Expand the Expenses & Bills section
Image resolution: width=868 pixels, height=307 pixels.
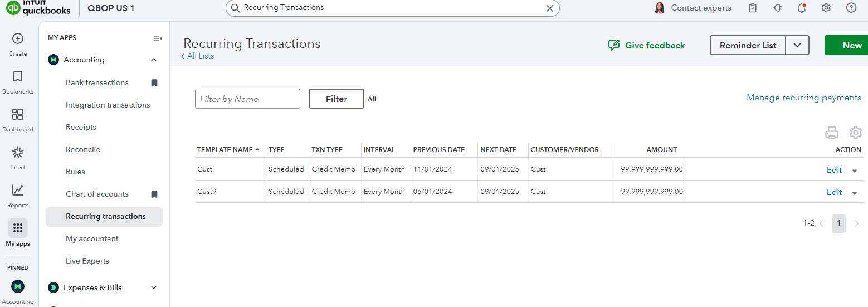[x=154, y=287]
